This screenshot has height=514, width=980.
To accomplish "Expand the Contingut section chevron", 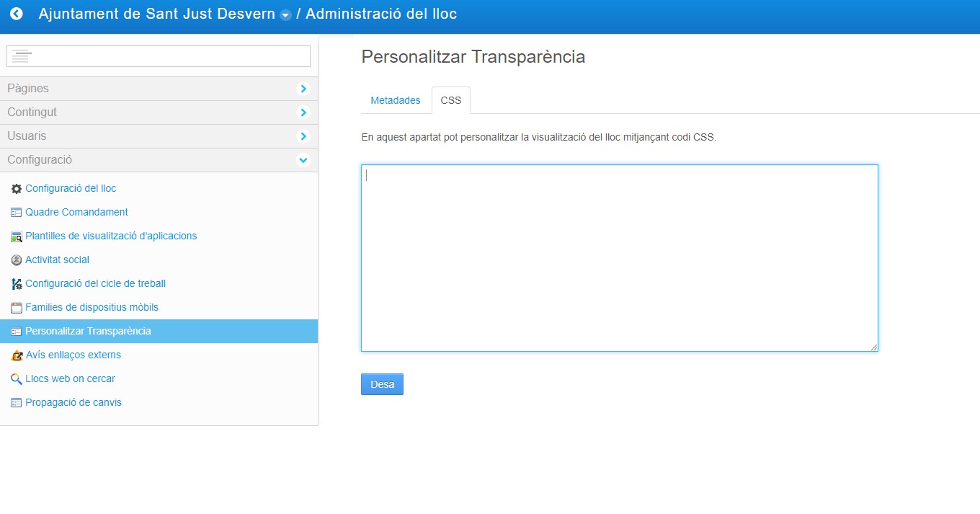I will point(303,112).
